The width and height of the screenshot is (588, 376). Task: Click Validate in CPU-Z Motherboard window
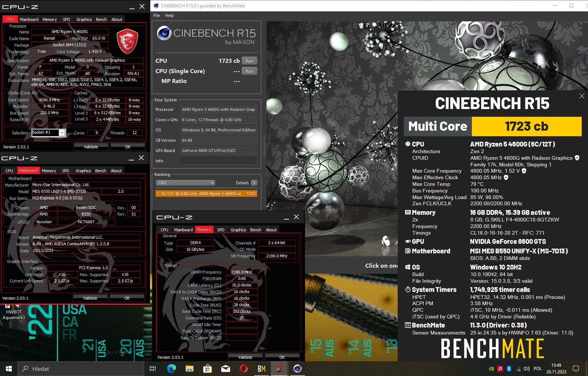[90, 298]
